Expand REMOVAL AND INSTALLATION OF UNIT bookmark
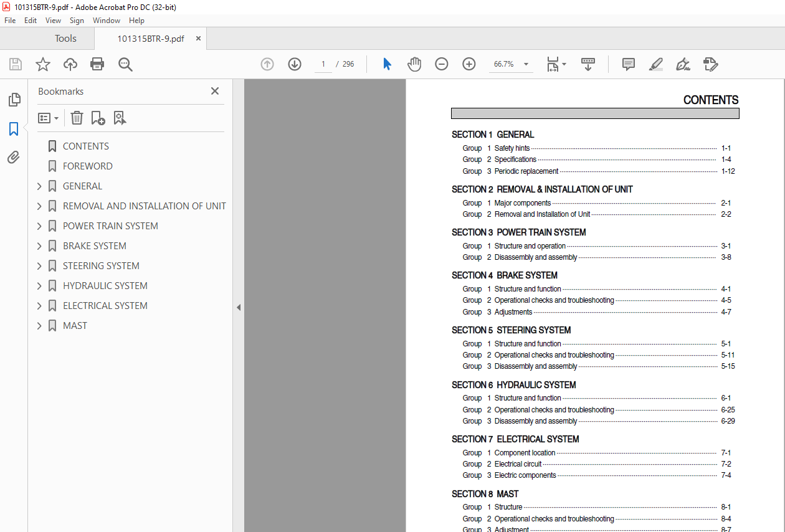Screen dimensions: 785x532 [39, 206]
